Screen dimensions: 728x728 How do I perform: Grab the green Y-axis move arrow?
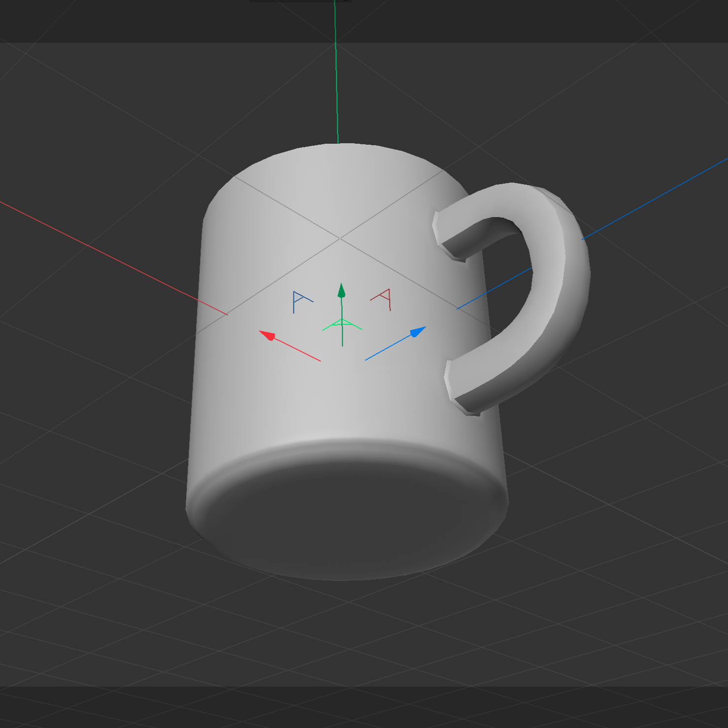coord(341,290)
